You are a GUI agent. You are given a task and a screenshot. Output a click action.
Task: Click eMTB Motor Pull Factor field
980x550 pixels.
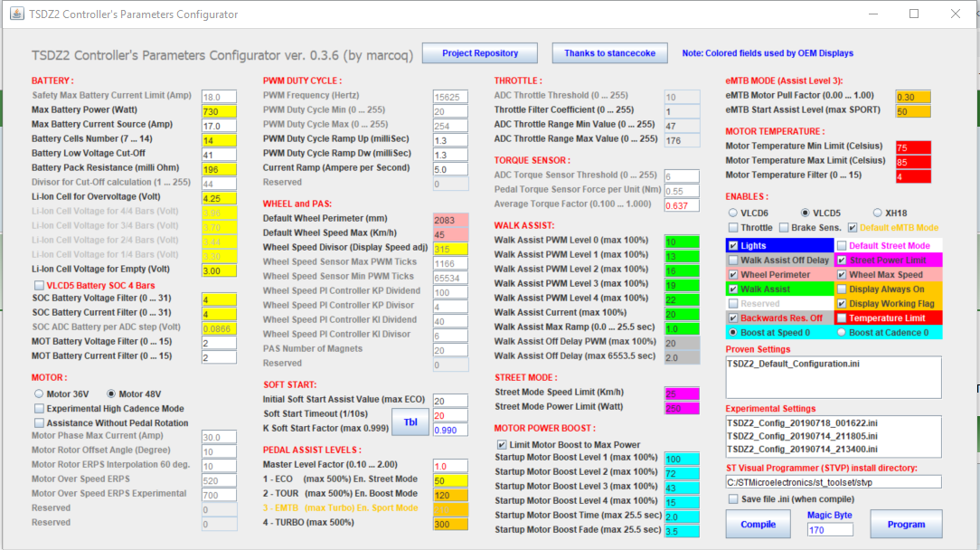(x=913, y=97)
